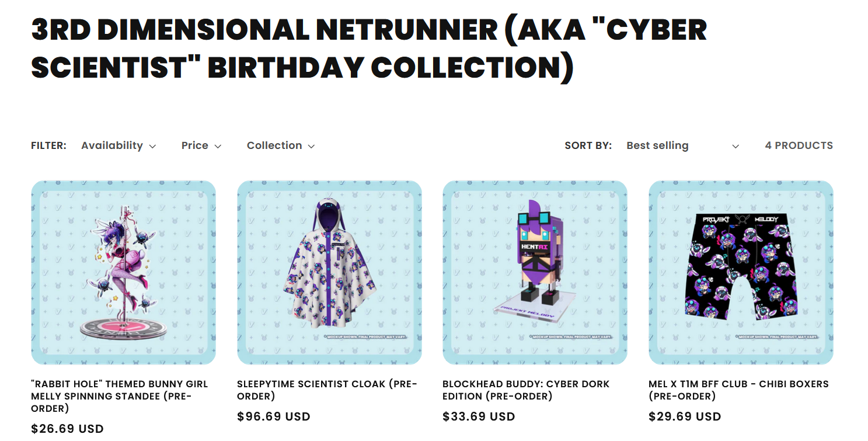Click the sort dropdown chevron arrow
Screen dimensions: 868x441
tap(735, 147)
